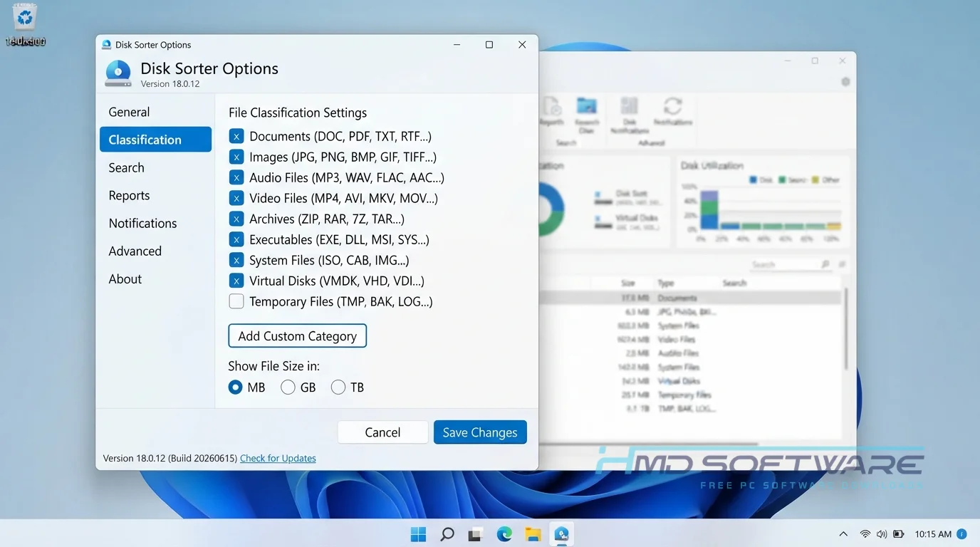Choose GB as file size unit
The height and width of the screenshot is (547, 980).
(x=288, y=387)
